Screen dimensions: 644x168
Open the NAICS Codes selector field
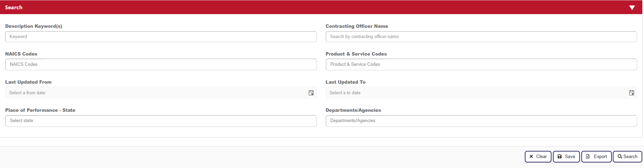(x=161, y=64)
